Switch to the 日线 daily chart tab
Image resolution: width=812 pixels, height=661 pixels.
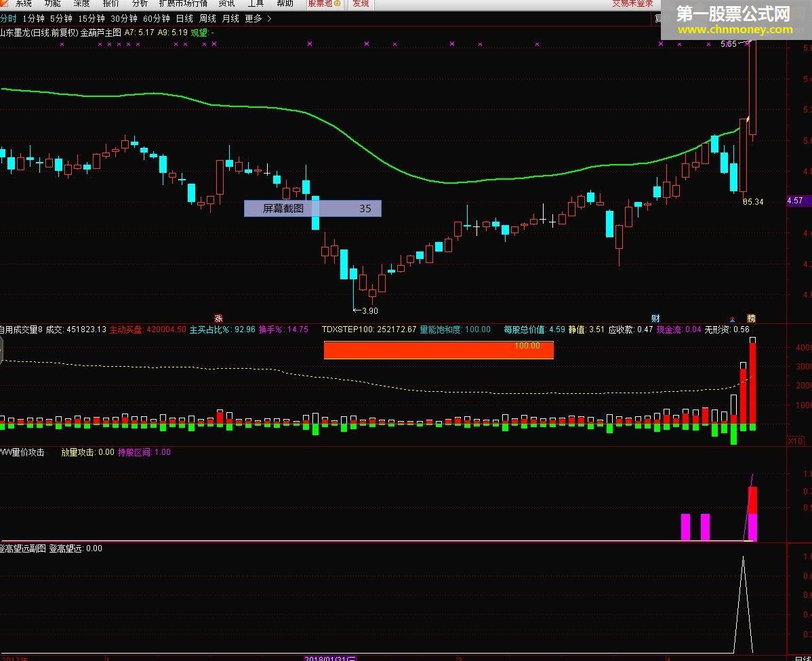coord(184,19)
